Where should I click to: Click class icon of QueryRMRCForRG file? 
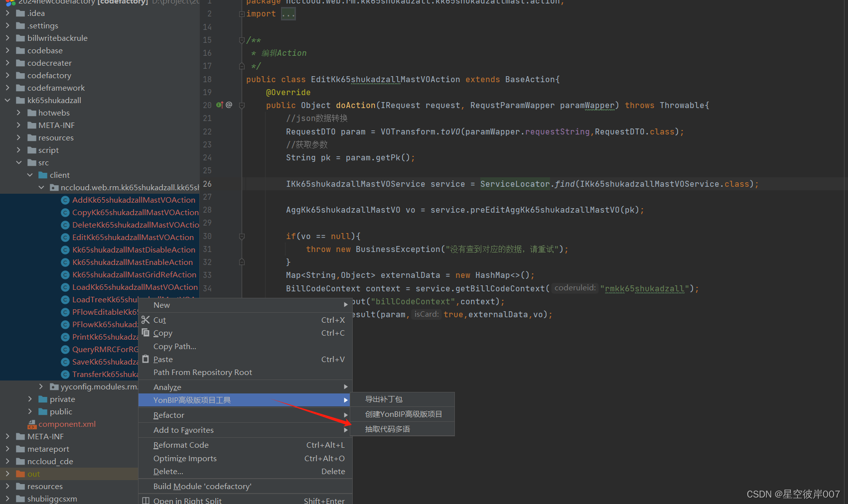(65, 350)
